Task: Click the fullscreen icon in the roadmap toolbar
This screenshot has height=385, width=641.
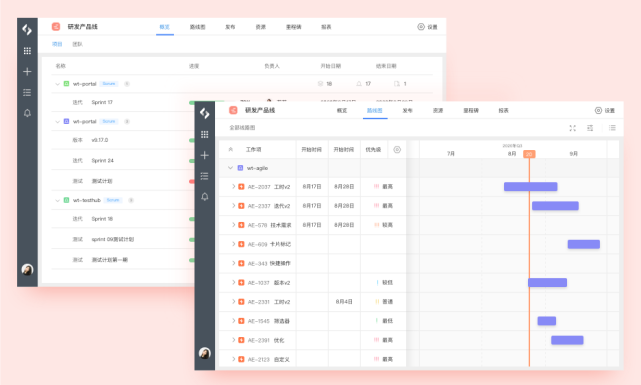Action: click(572, 128)
